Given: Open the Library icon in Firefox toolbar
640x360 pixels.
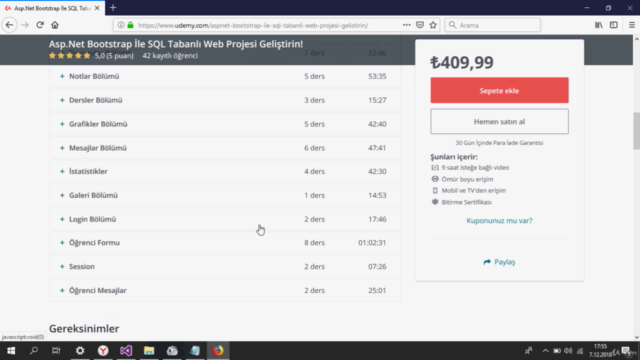Looking at the screenshot, I should pos(598,25).
